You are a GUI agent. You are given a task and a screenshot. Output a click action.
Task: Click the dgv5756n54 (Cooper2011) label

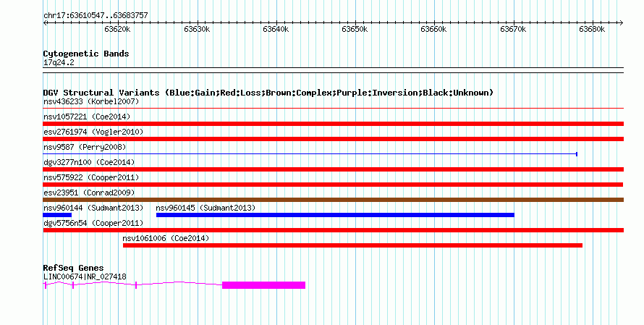click(x=93, y=223)
